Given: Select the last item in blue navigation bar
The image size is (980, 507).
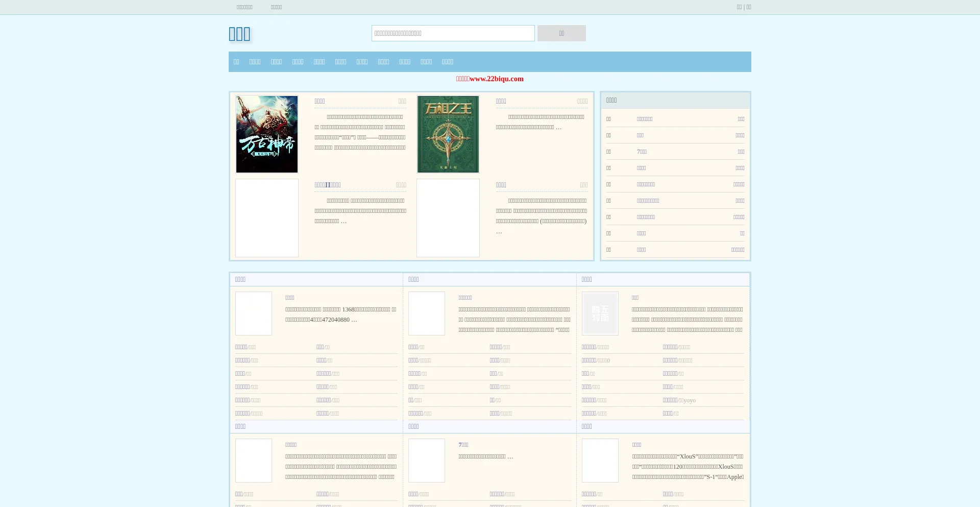Looking at the screenshot, I should pyautogui.click(x=447, y=62).
